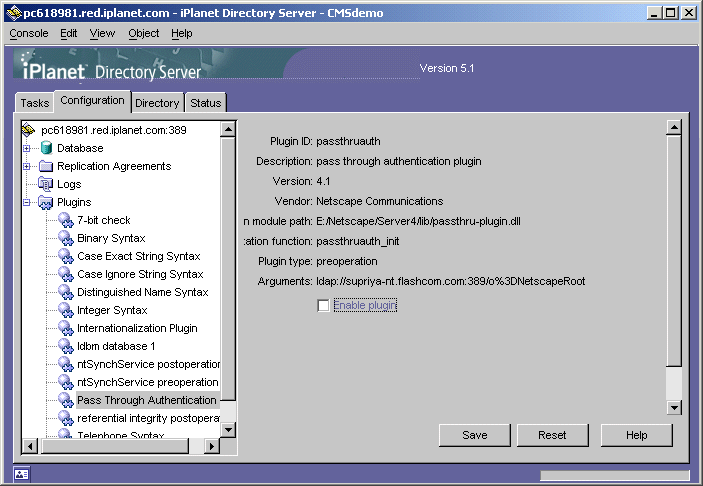
Task: Click the passthruauth Plugin ID value
Action: click(x=348, y=141)
